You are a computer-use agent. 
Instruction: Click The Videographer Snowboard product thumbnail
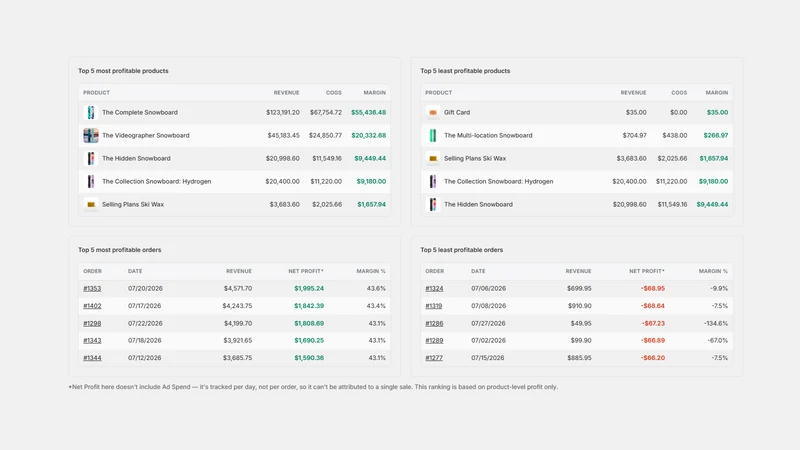91,135
